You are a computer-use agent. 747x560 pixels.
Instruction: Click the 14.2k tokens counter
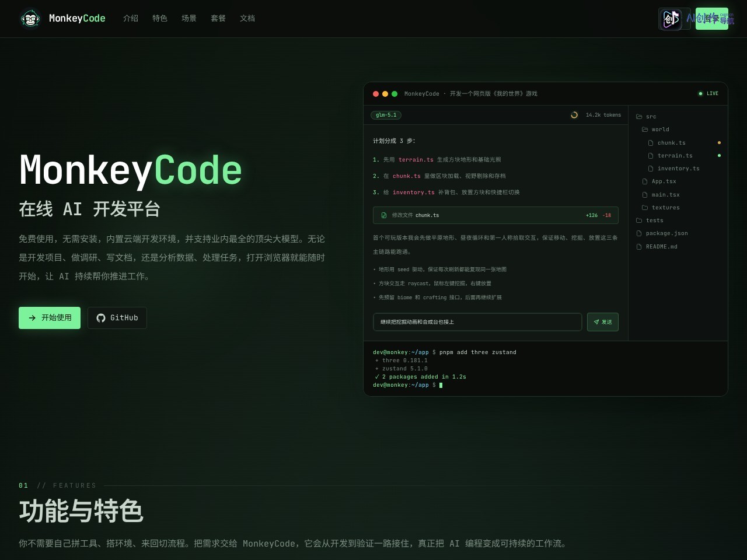tap(603, 115)
